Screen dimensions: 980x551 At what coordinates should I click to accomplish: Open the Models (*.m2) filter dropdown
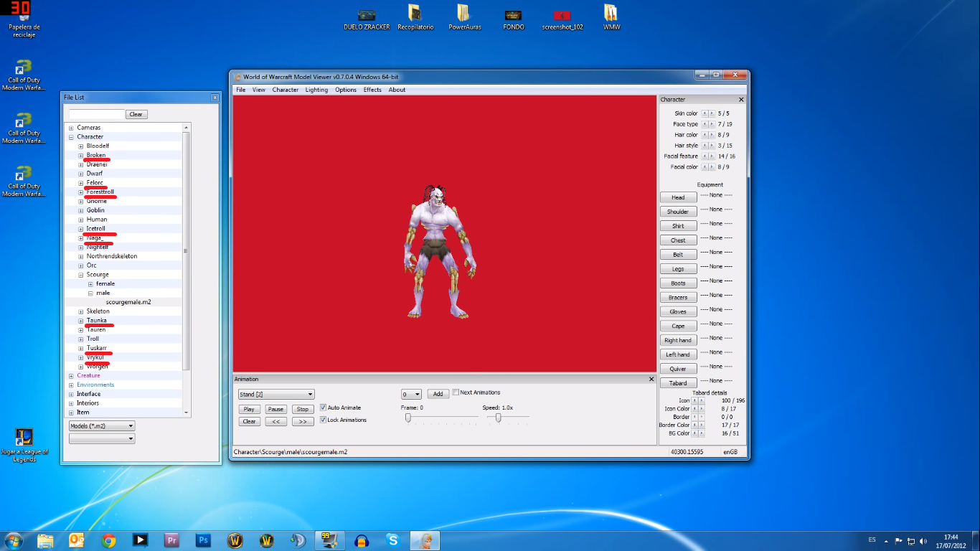coord(102,425)
